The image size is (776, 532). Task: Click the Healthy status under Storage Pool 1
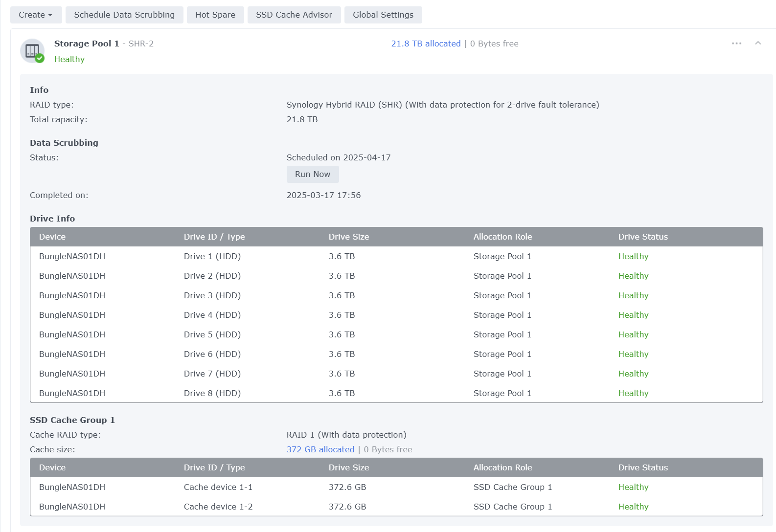pos(69,59)
